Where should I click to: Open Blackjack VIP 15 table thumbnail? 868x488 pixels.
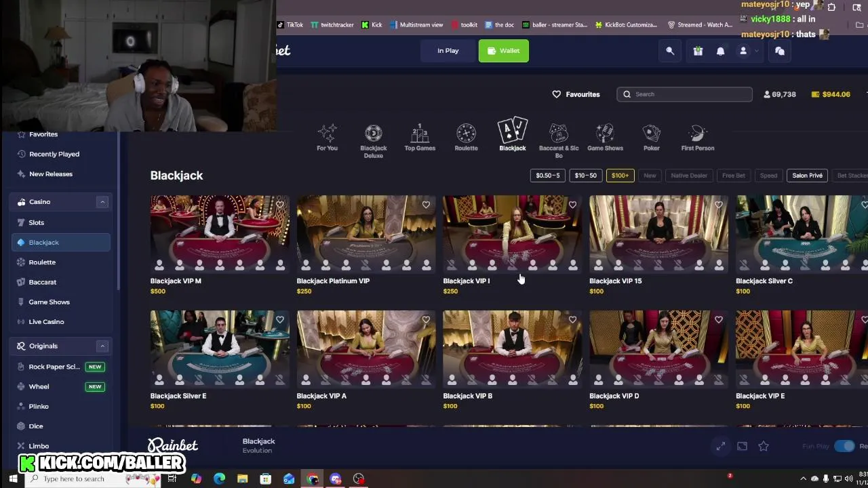(x=659, y=234)
